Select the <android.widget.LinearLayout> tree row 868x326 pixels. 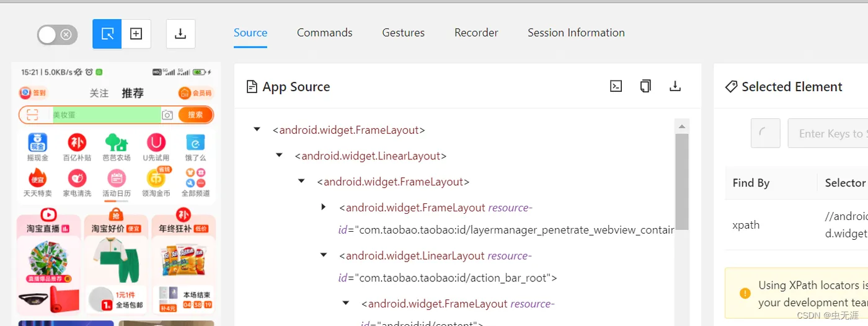pyautogui.click(x=371, y=156)
